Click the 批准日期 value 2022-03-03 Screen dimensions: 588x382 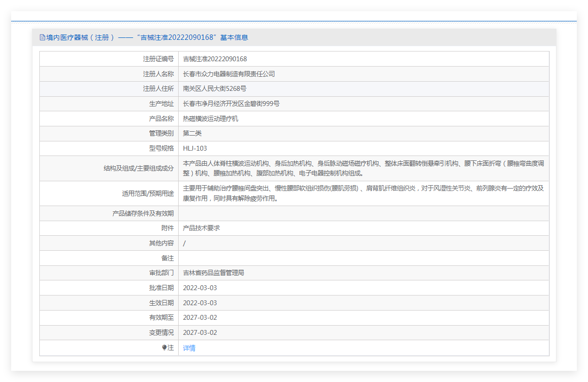pos(200,288)
